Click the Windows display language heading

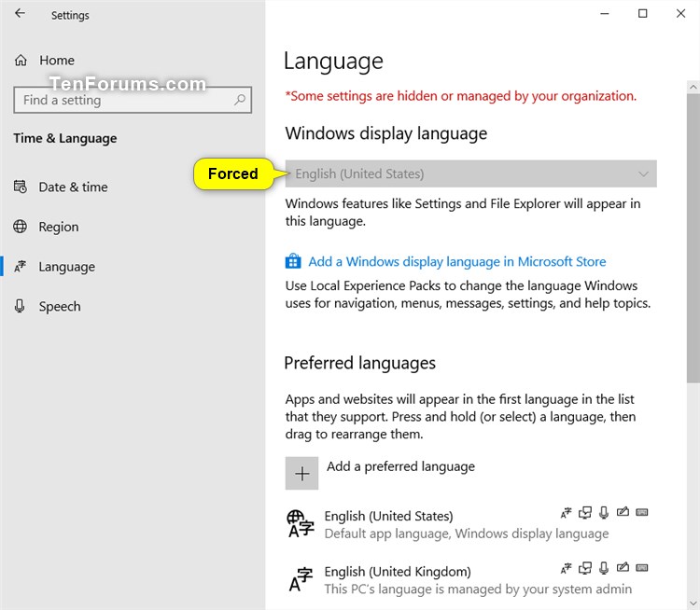pyautogui.click(x=386, y=133)
